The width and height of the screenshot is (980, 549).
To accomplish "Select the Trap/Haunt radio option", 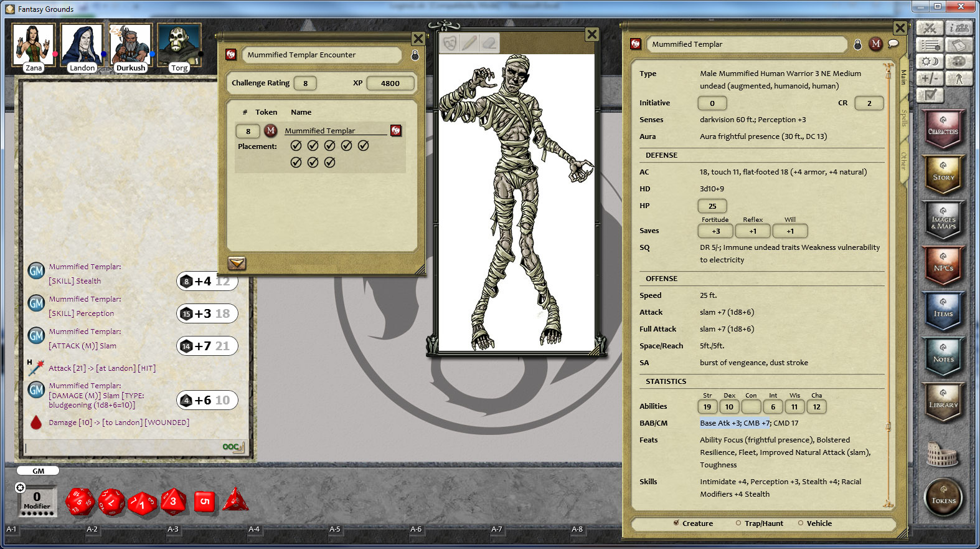I will [738, 523].
